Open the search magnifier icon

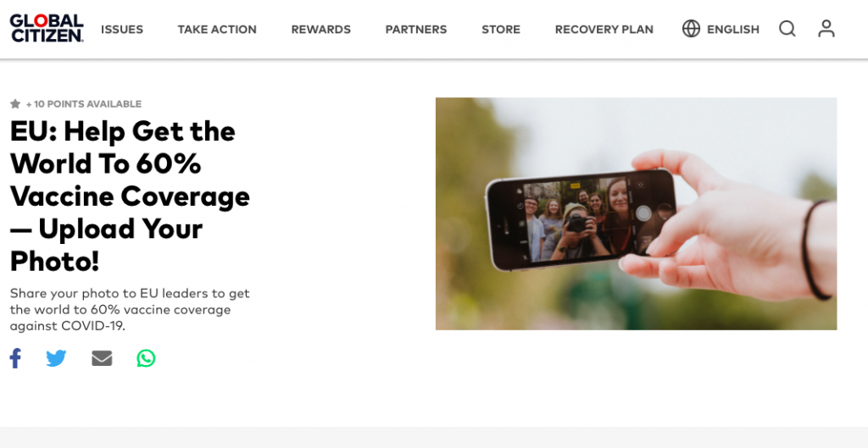[787, 29]
